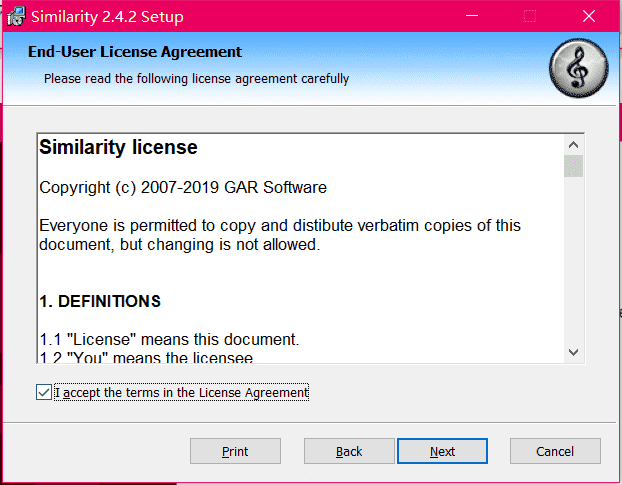Click the '1.1 "License" means this document.' line

[x=169, y=339]
